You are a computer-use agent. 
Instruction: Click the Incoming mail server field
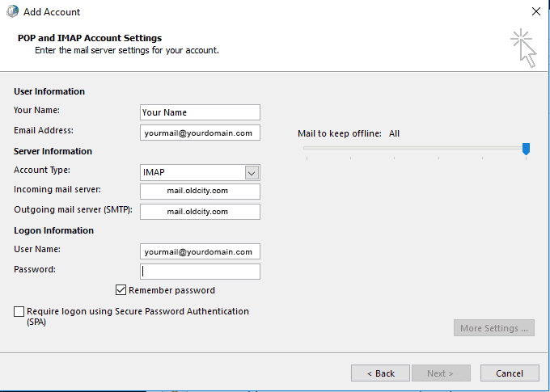click(x=200, y=192)
